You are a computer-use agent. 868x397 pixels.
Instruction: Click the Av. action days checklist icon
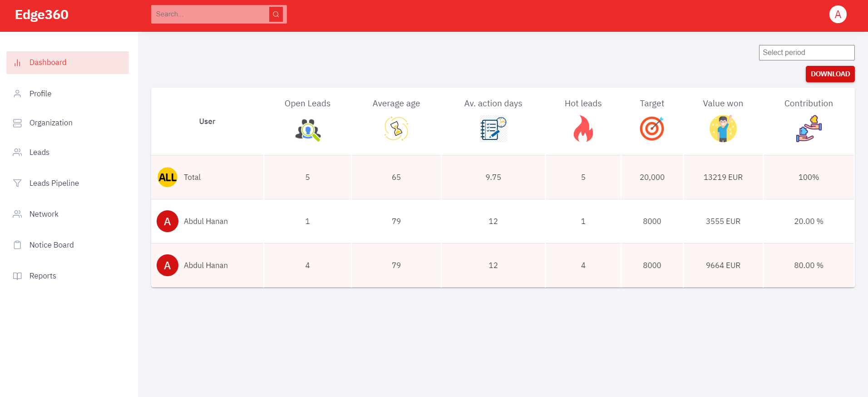[x=493, y=129]
